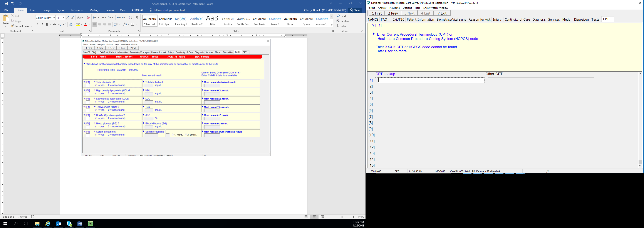Click the Sort A-Z icon
Viewport: 644px width, 228px height.
(x=130, y=18)
